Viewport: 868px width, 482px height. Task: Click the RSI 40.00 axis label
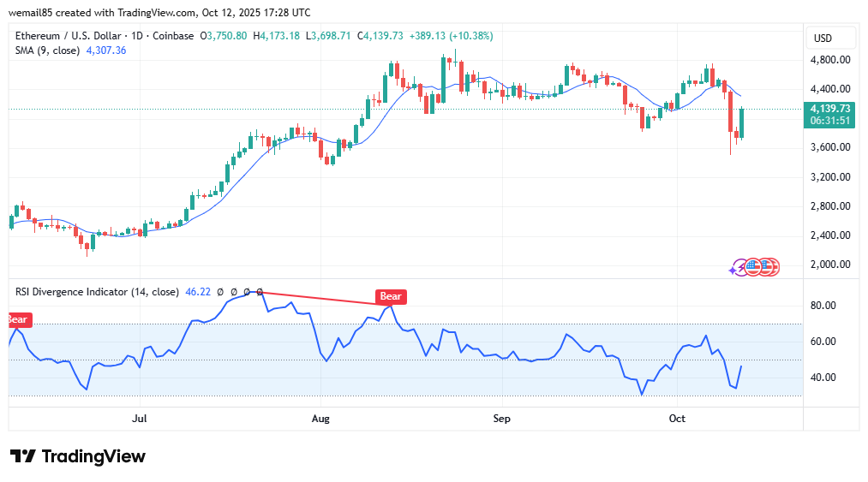823,378
